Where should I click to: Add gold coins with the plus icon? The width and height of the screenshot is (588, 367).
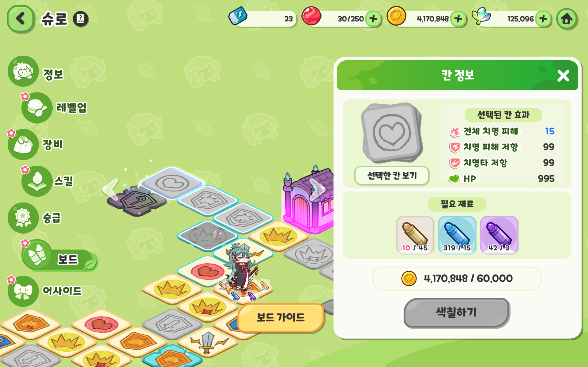pyautogui.click(x=458, y=19)
